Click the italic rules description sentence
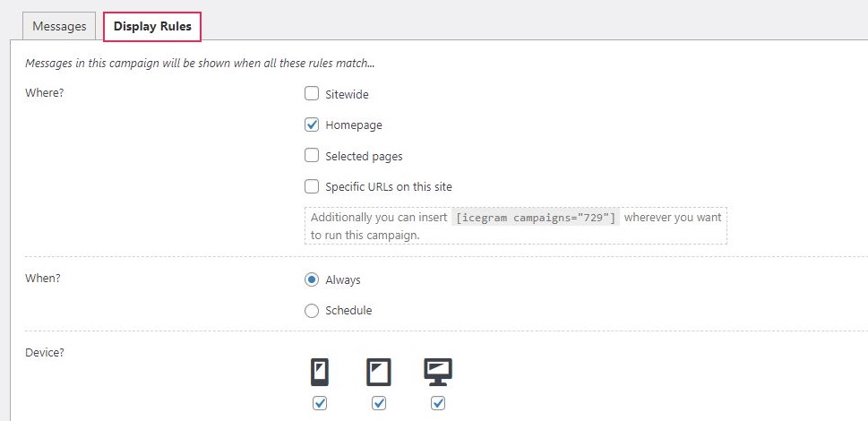This screenshot has width=868, height=421. (x=201, y=63)
